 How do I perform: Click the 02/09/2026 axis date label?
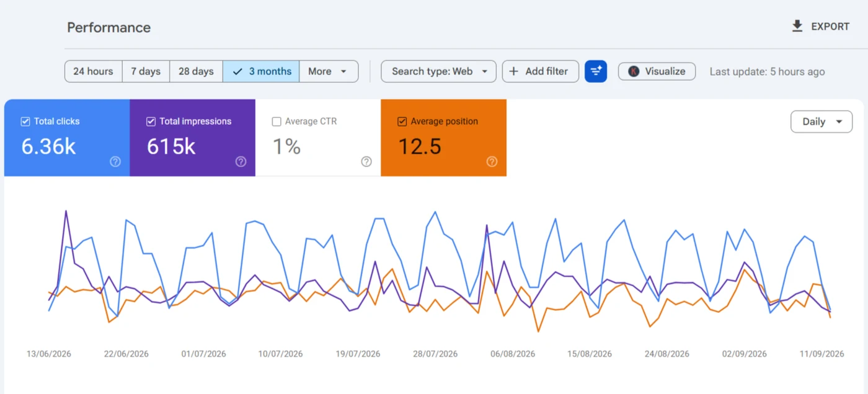(x=745, y=354)
